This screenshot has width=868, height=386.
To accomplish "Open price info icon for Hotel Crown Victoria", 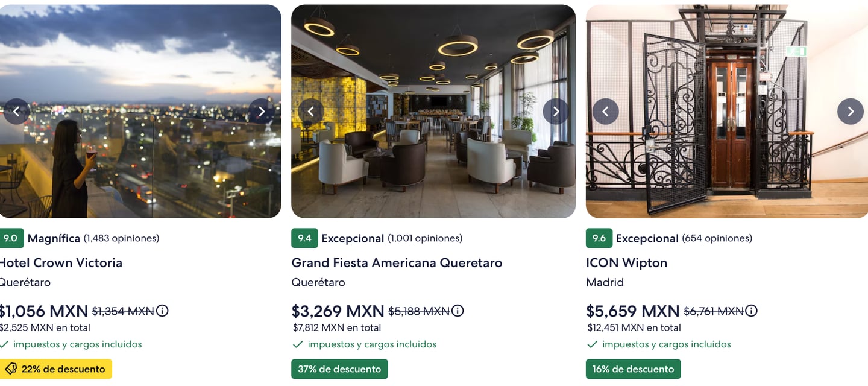I will click(162, 311).
